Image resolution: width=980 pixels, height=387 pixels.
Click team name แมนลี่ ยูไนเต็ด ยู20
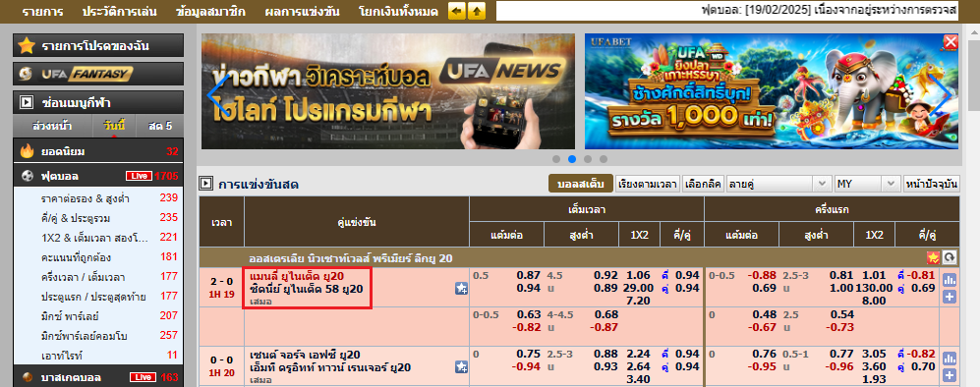[297, 276]
